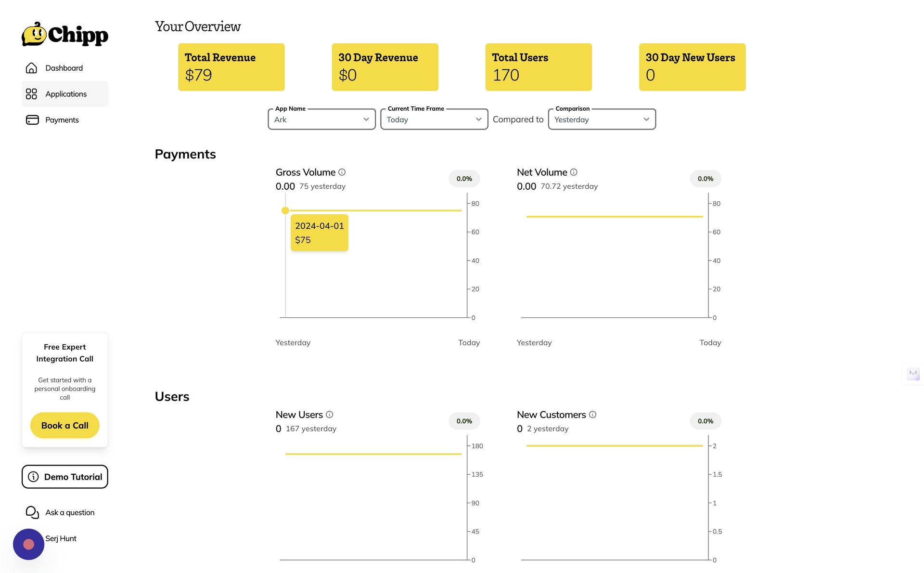The width and height of the screenshot is (924, 573).
Task: Expand the Current Time Frame dropdown
Action: pos(434,119)
